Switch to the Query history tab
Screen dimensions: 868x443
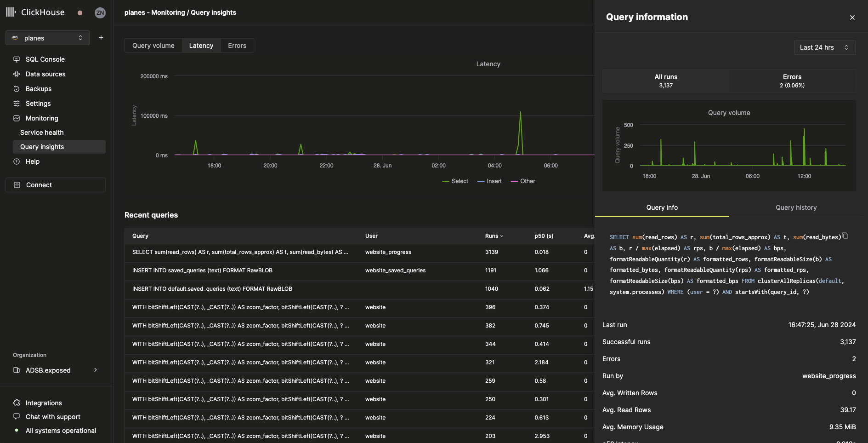[796, 207]
